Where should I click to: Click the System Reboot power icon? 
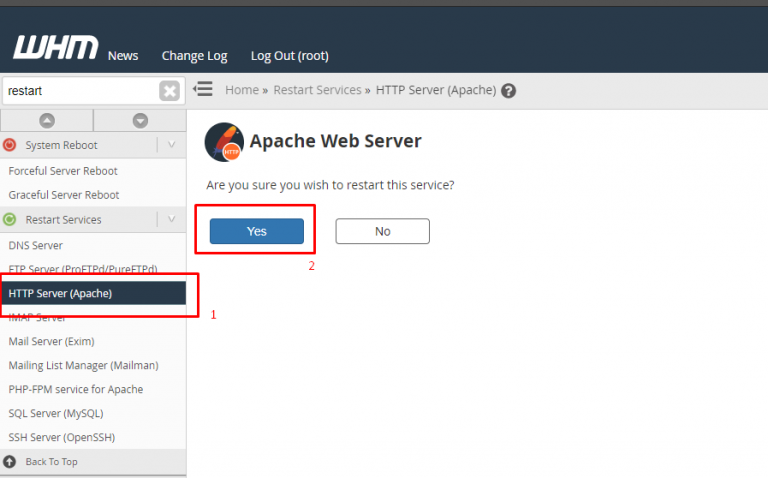point(9,144)
